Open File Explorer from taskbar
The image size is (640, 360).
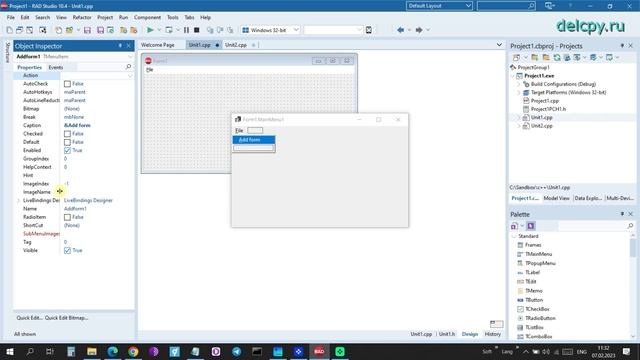click(x=92, y=351)
